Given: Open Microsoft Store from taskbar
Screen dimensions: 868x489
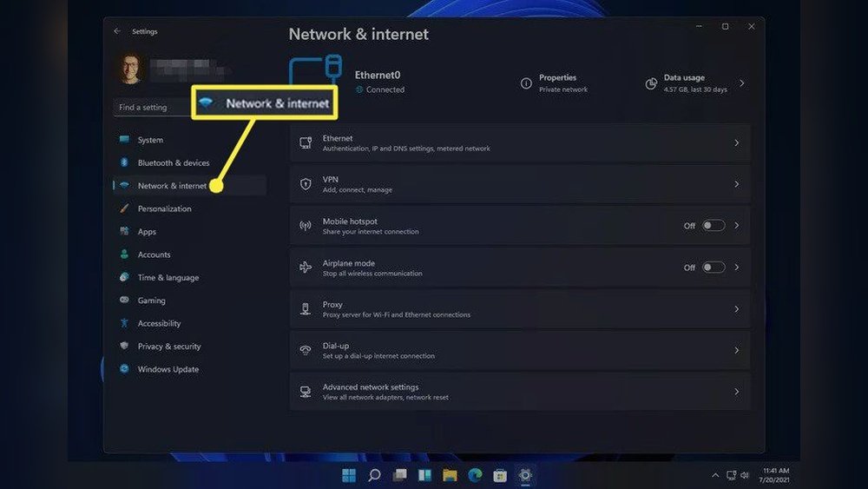Looking at the screenshot, I should point(500,475).
